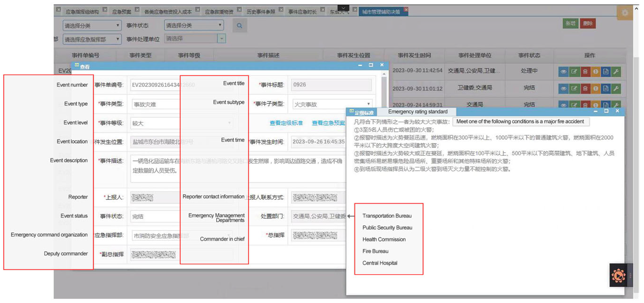Click the blue document icon in second row
Viewport: 644px width, 303px height.
(x=606, y=88)
